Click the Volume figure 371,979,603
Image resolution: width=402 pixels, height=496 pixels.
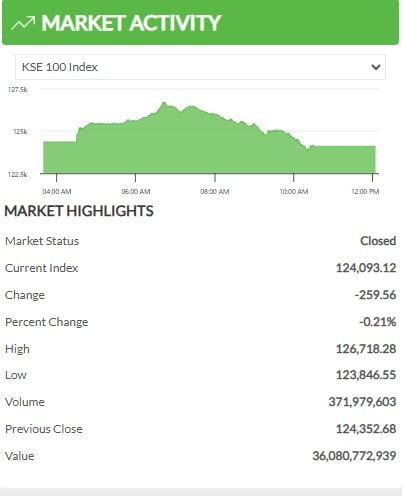362,402
